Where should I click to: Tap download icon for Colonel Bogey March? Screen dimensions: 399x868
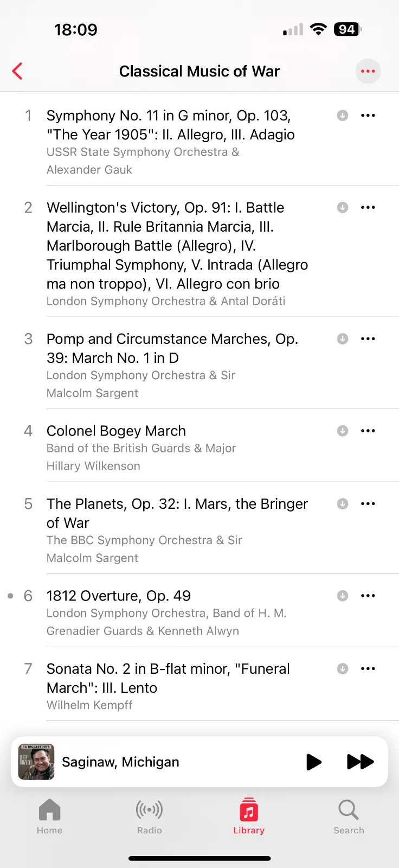(343, 431)
